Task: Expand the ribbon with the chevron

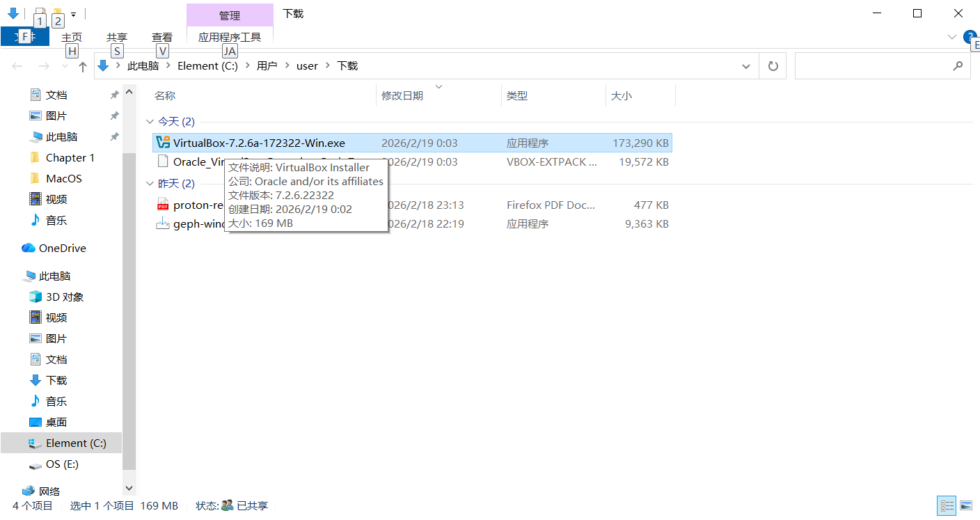Action: tap(952, 37)
